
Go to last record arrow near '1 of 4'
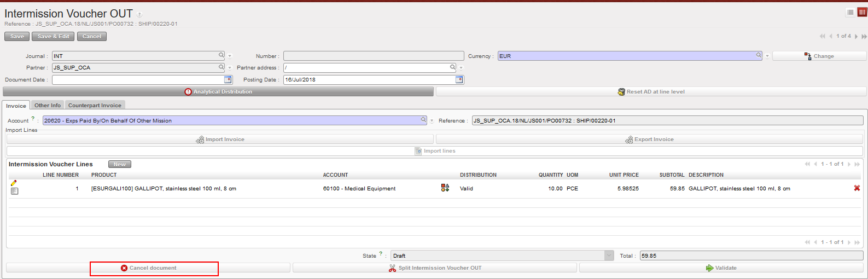point(864,36)
